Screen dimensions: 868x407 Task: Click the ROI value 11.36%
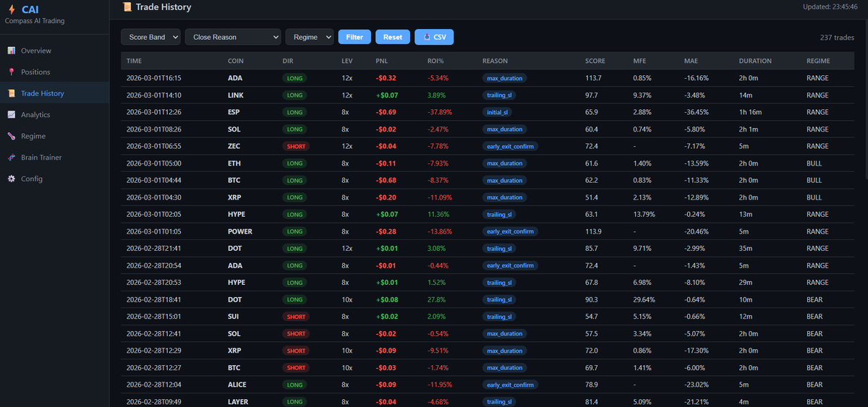click(439, 214)
